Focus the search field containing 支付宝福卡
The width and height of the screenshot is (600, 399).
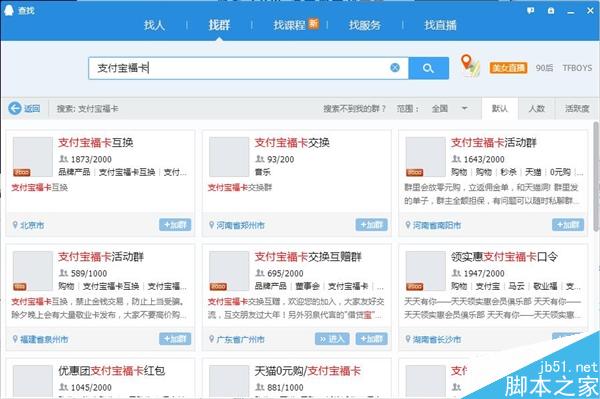pos(248,68)
